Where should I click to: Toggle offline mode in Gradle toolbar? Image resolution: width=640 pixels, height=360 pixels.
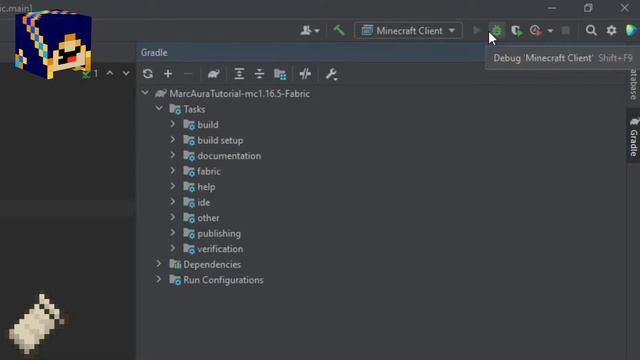(305, 74)
